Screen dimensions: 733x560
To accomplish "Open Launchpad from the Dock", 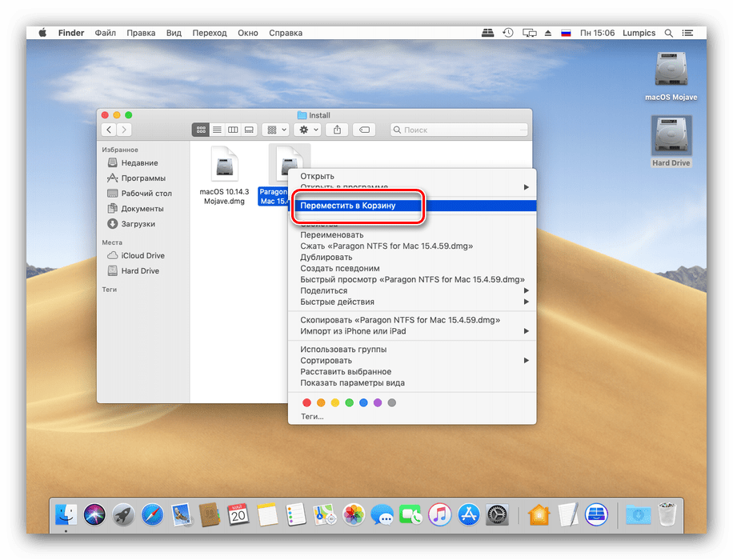I will [123, 515].
